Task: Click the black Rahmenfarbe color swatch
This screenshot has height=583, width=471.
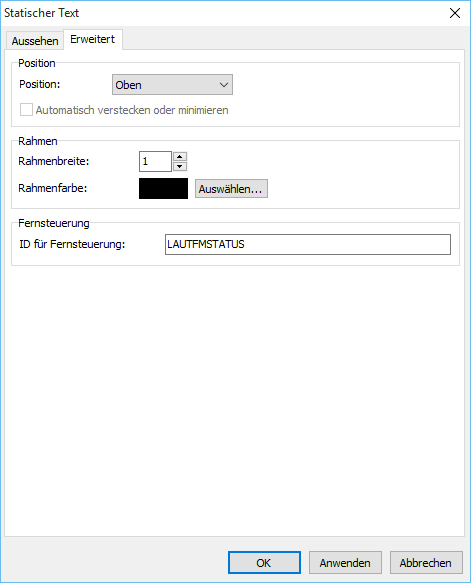Action: (163, 189)
